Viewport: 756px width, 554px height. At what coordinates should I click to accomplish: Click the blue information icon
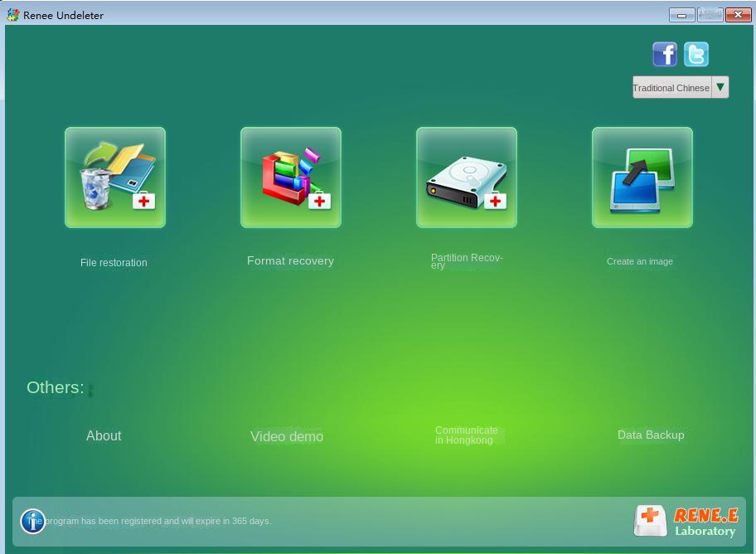click(33, 521)
